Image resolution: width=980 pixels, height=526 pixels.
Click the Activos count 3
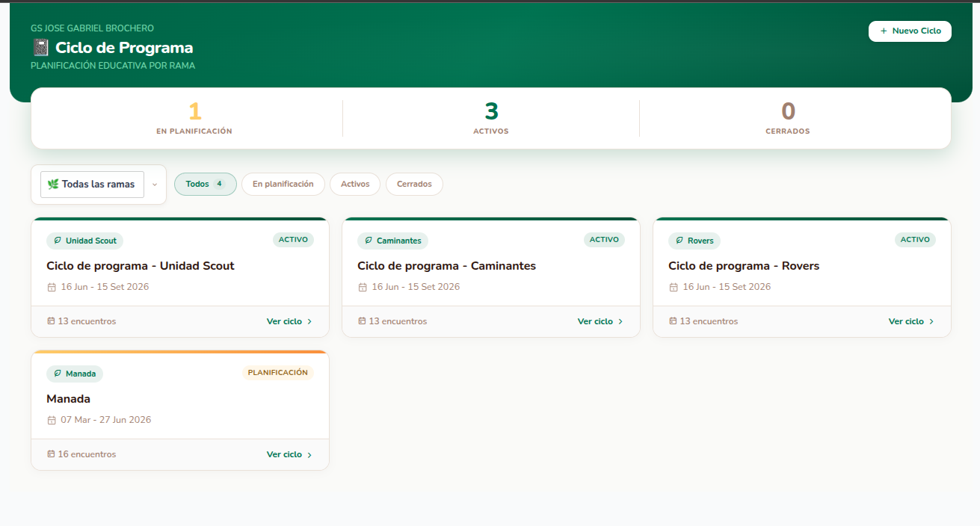pyautogui.click(x=491, y=111)
